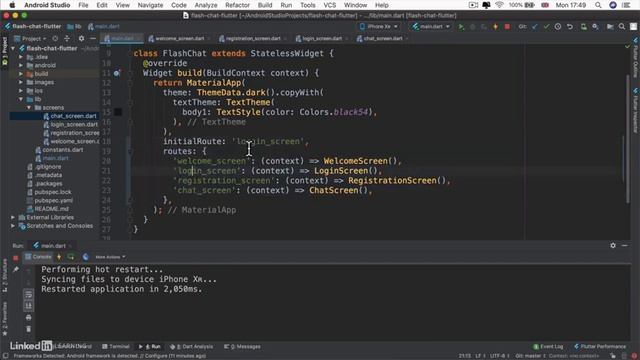Click the Git update project arrow icon

tap(535, 27)
